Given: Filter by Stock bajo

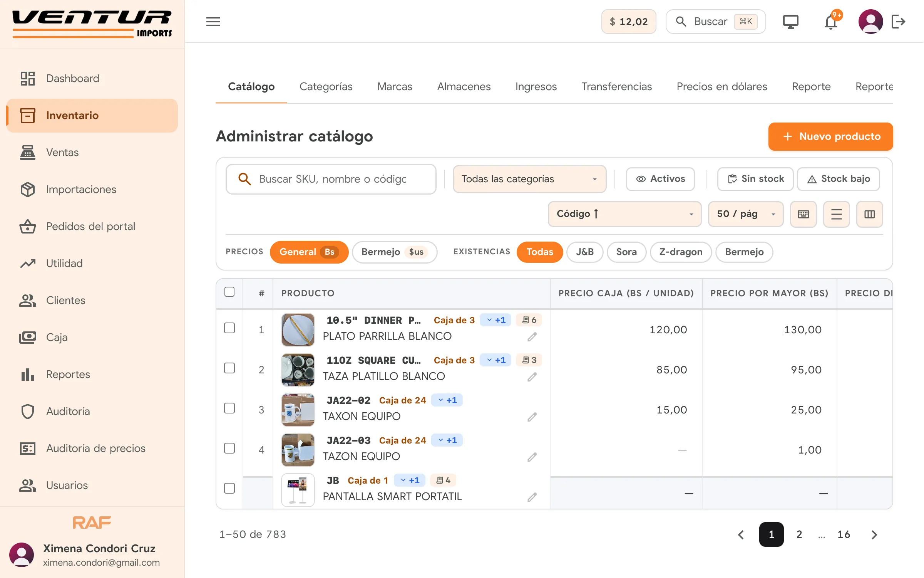Looking at the screenshot, I should tap(839, 179).
